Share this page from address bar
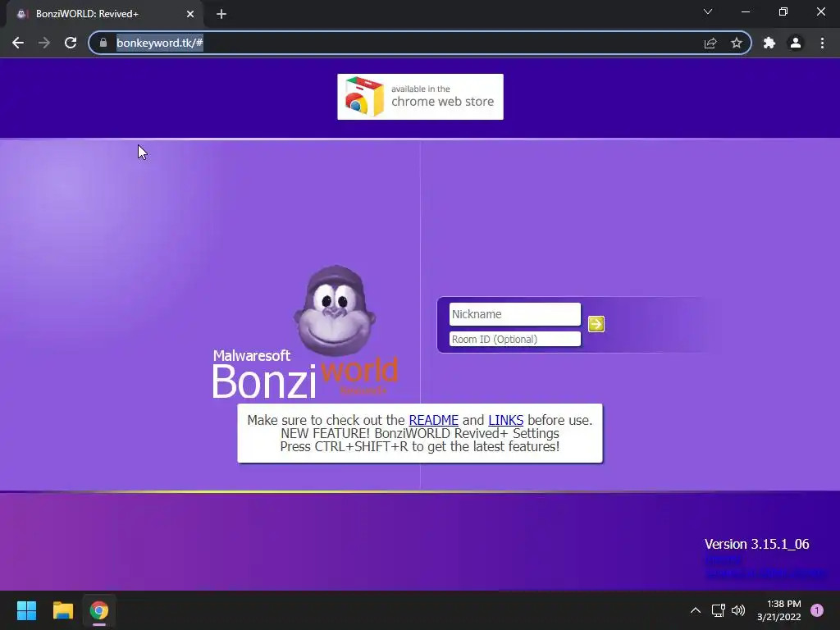The height and width of the screenshot is (630, 840). click(x=710, y=43)
